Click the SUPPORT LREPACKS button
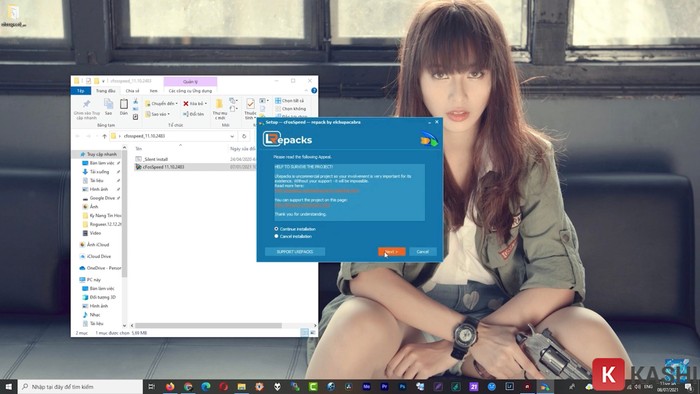The width and height of the screenshot is (700, 394). click(x=295, y=252)
